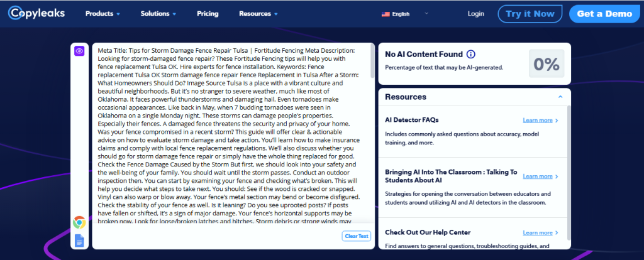Click the purple eye icon in sidebar

pos(79,51)
